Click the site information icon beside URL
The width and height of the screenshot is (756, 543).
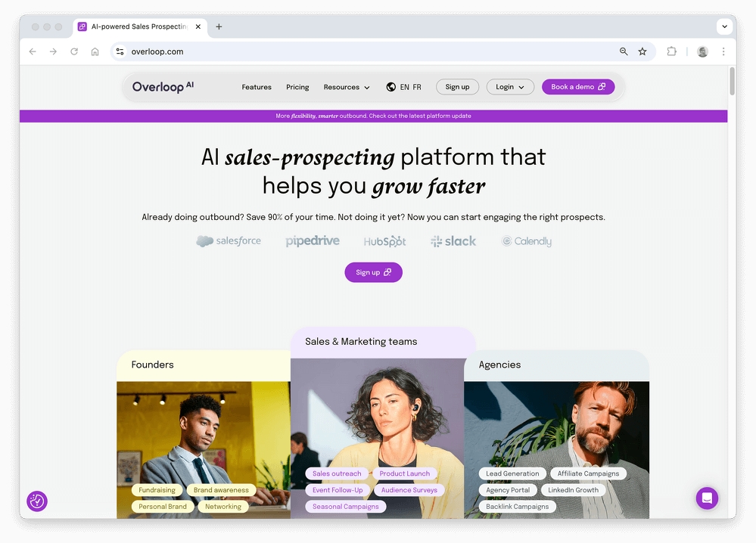[x=120, y=51]
